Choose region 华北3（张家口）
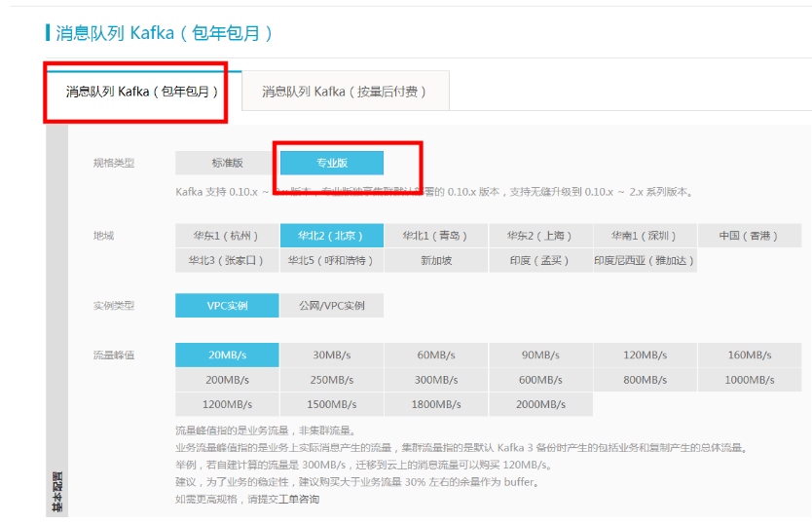812x524 pixels. click(227, 260)
